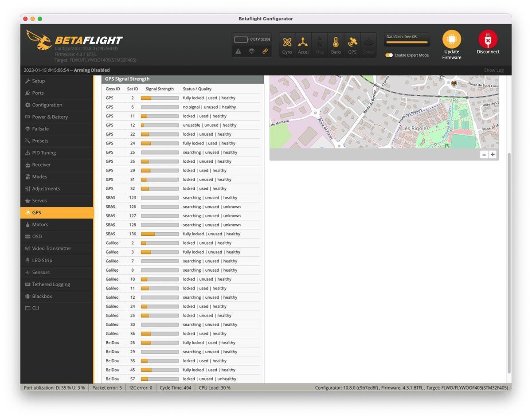This screenshot has height=418, width=532.
Task: Click the Disconnect USB icon
Action: coord(488,39)
